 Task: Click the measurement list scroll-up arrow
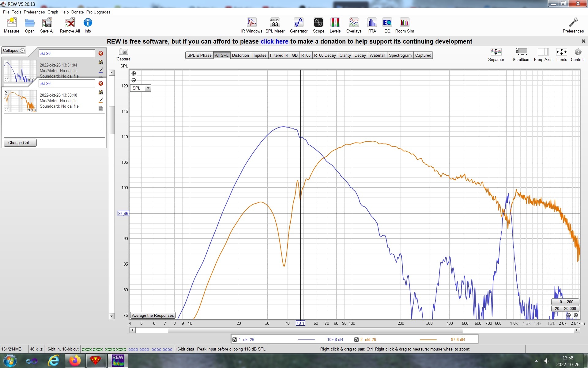tap(112, 73)
